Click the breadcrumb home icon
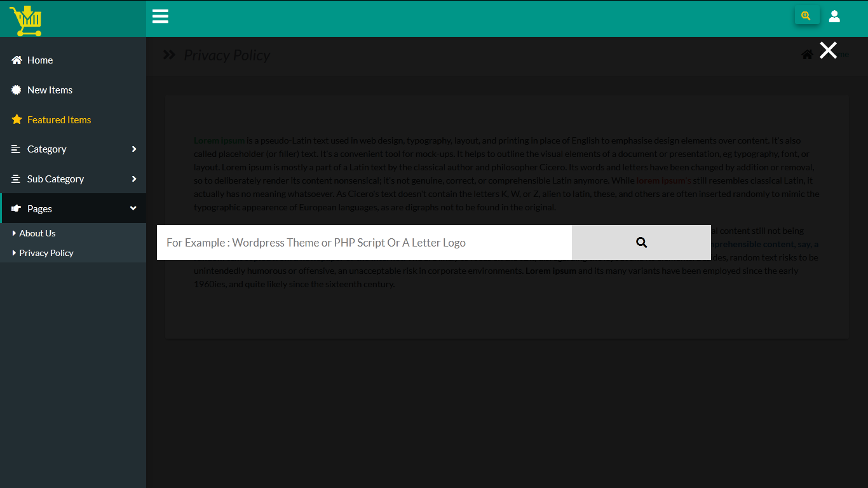 (x=807, y=55)
